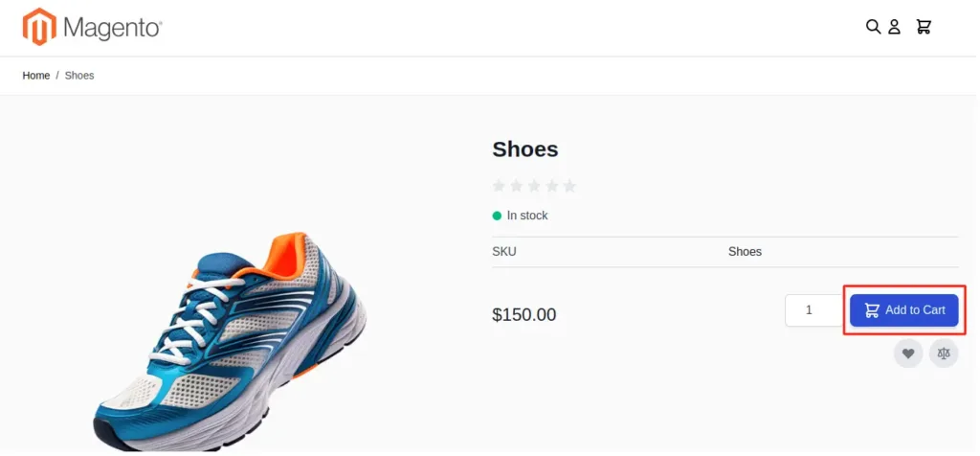Click the $150.00 price text
The height and width of the screenshot is (456, 980).
tap(523, 315)
